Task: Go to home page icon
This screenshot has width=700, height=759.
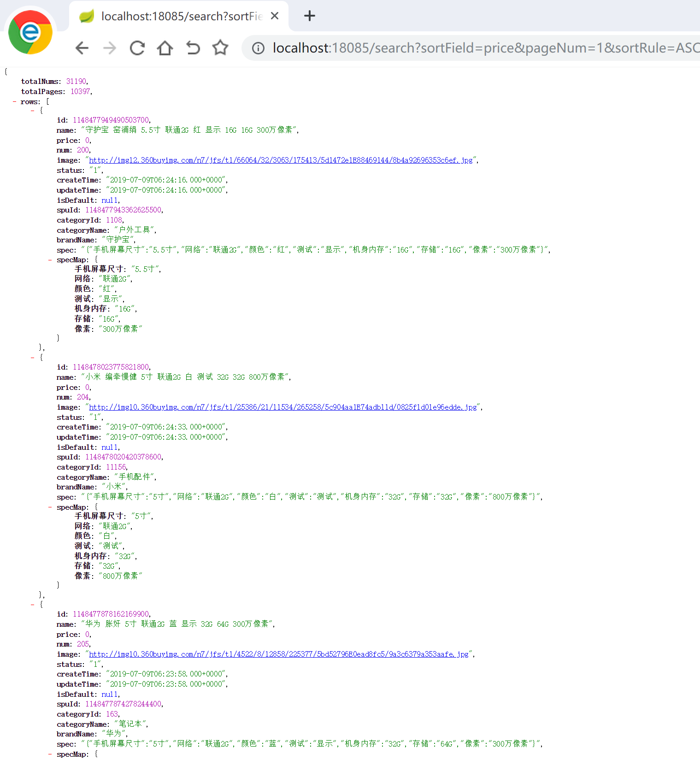Action: pyautogui.click(x=165, y=48)
